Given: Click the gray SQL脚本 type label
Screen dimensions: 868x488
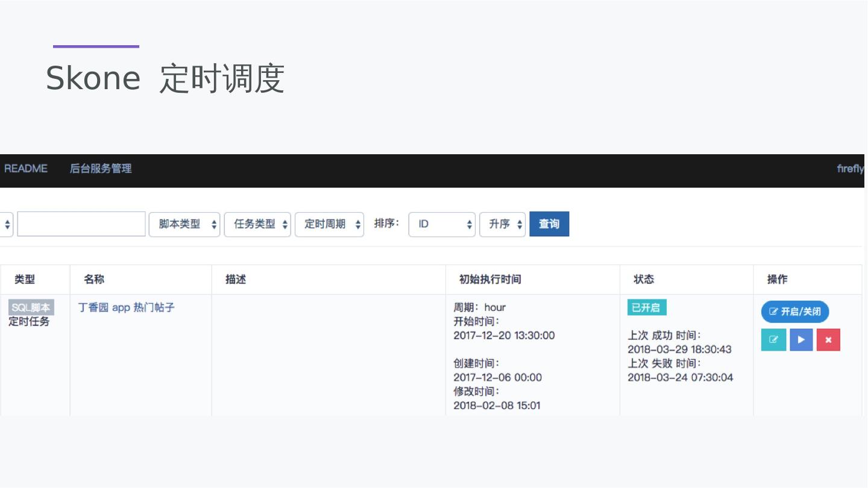Looking at the screenshot, I should [31, 307].
